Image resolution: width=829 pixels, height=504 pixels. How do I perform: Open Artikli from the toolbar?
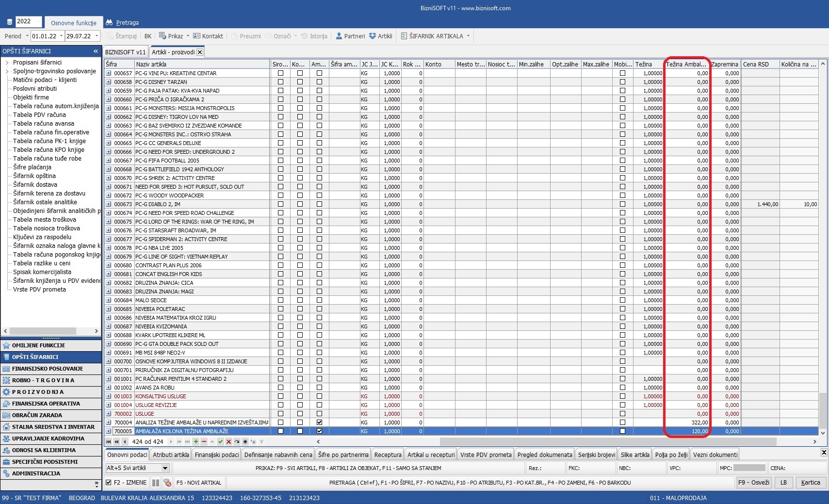tap(380, 36)
